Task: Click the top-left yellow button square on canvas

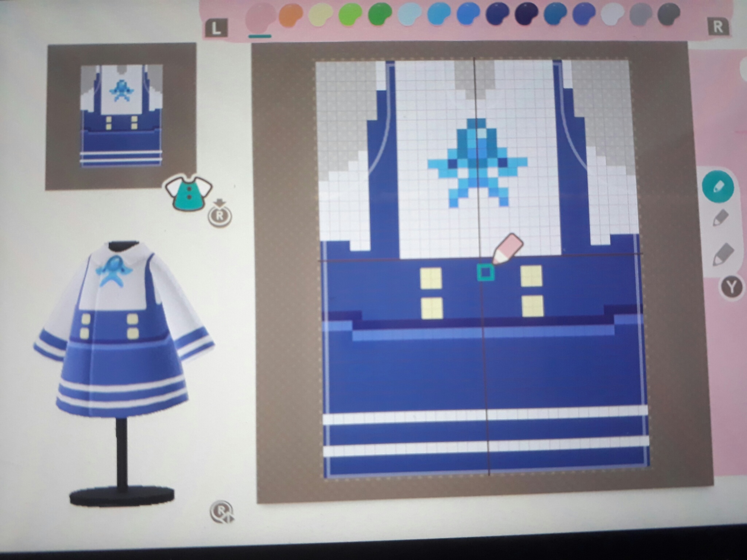Action: click(431, 279)
